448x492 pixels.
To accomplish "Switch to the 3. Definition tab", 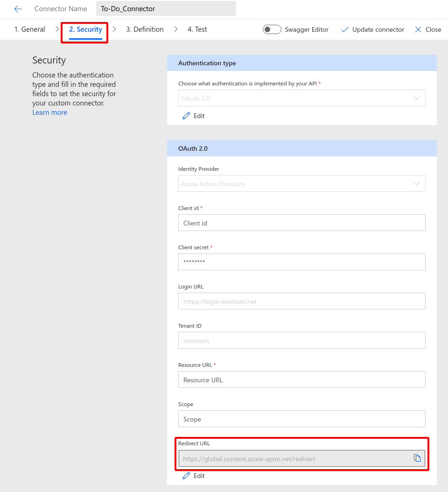I will (x=145, y=29).
